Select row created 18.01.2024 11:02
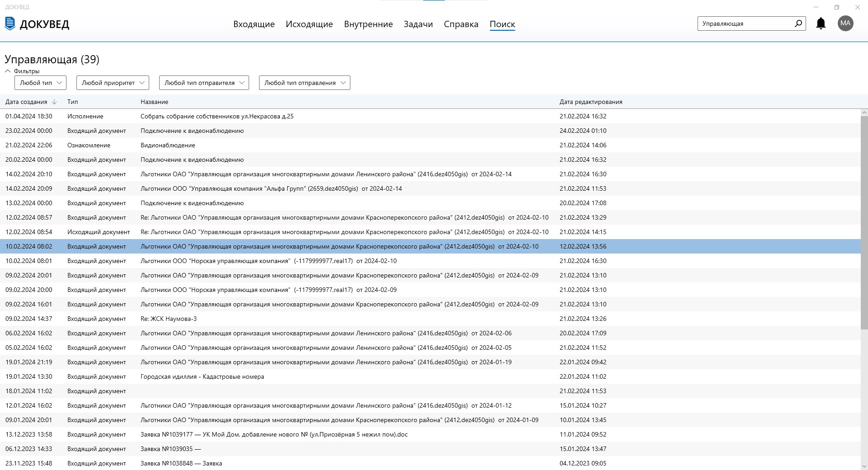Screen dimensions: 868x470 [x=430, y=391]
